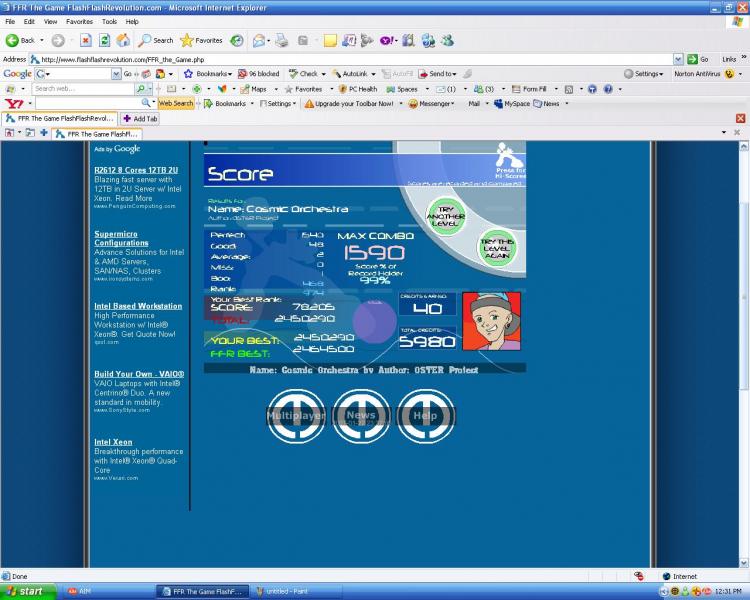This screenshot has width=750, height=600.
Task: Click the Add Tab button
Action: coord(140,118)
